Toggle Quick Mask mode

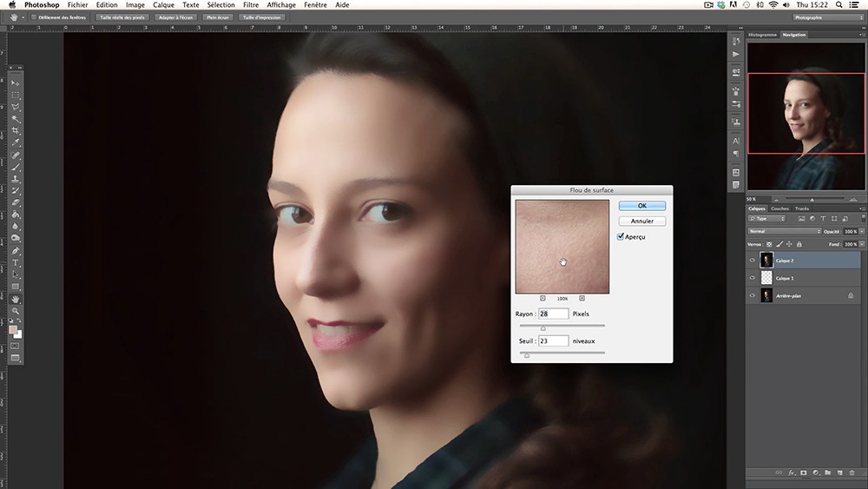point(15,346)
